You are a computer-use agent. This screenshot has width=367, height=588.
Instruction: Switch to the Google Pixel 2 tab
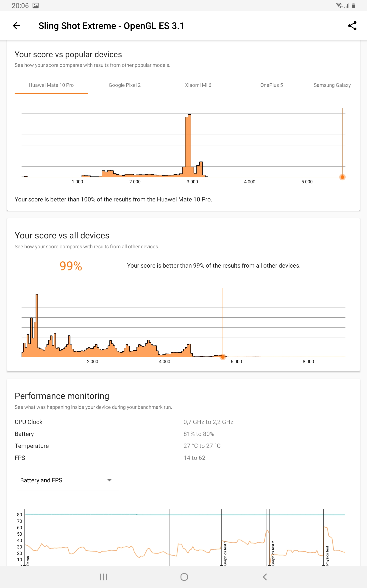click(x=125, y=85)
